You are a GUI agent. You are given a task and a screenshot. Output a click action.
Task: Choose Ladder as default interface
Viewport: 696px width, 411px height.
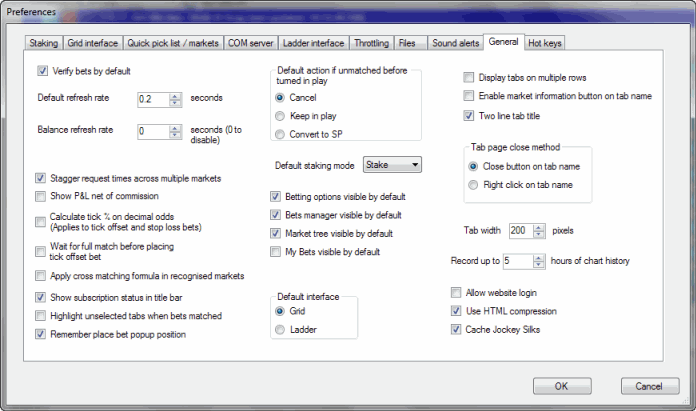(279, 329)
